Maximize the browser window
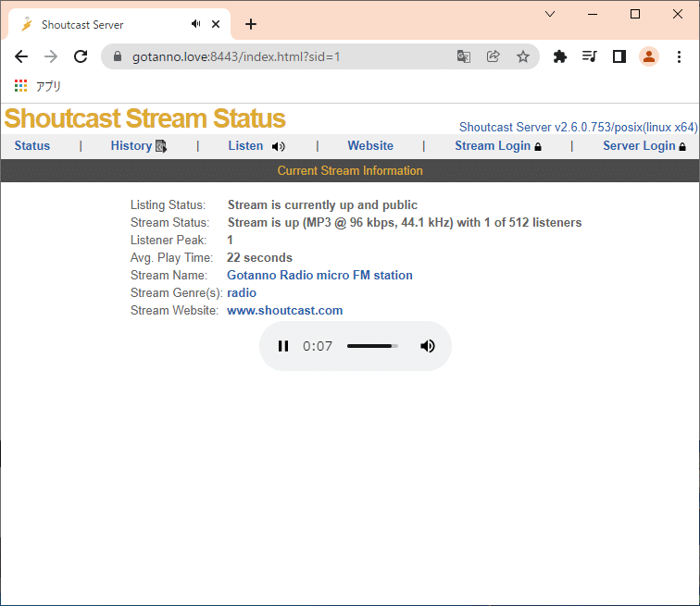700x606 pixels. point(635,14)
